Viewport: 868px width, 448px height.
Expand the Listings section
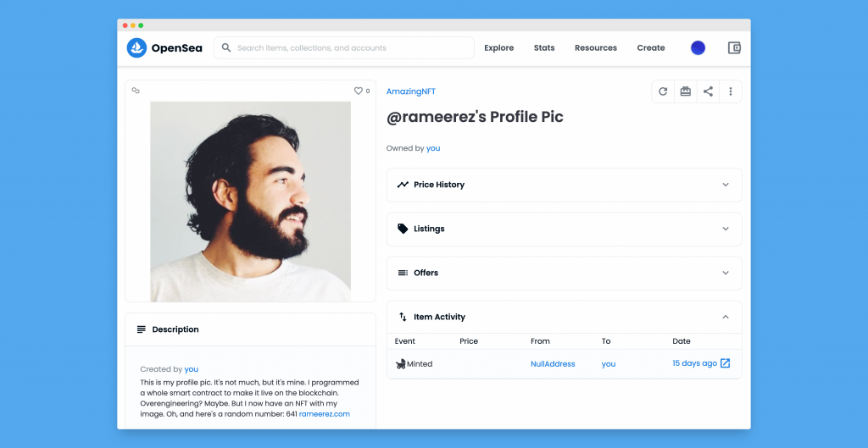[x=564, y=229]
